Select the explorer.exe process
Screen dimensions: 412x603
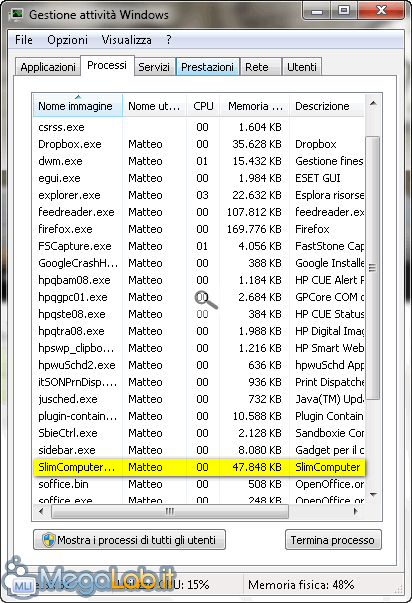tap(199, 195)
